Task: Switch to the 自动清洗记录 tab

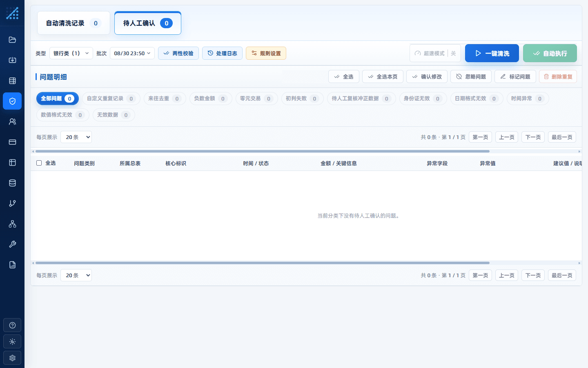Action: point(73,23)
